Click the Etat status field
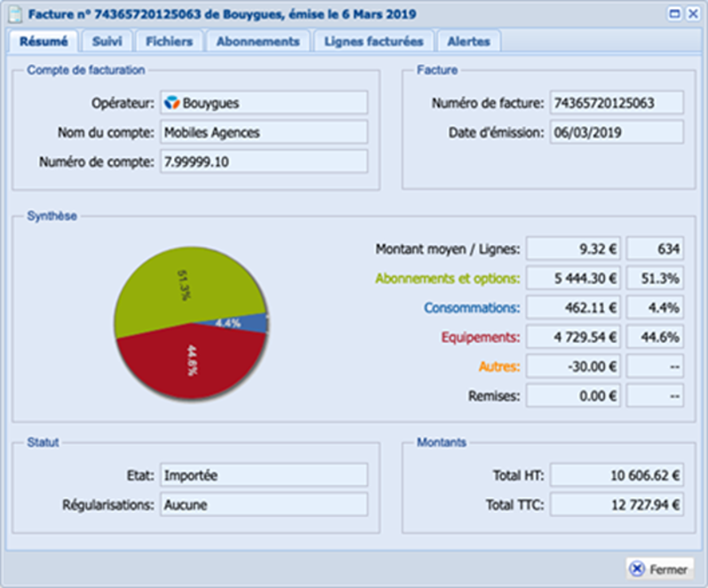This screenshot has width=708, height=588. pos(263,475)
